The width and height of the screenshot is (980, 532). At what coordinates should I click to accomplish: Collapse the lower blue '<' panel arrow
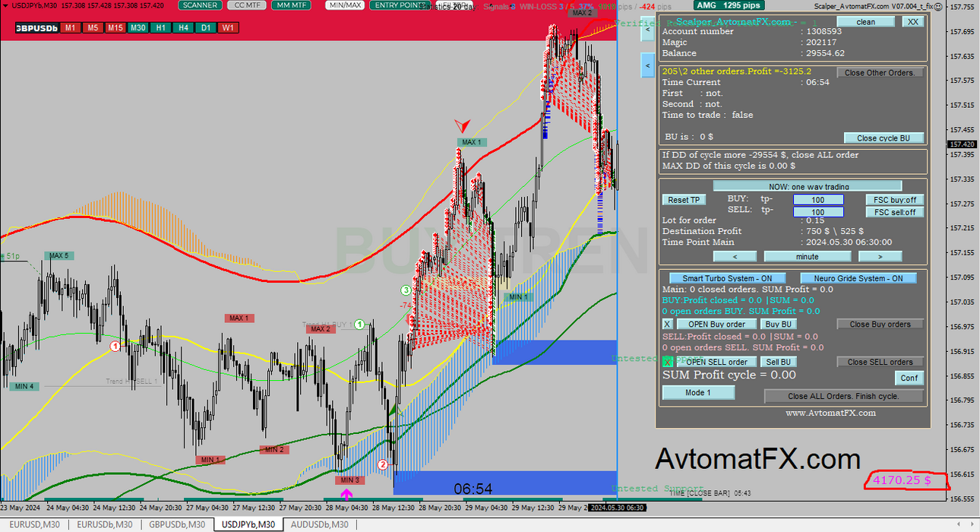[x=647, y=66]
